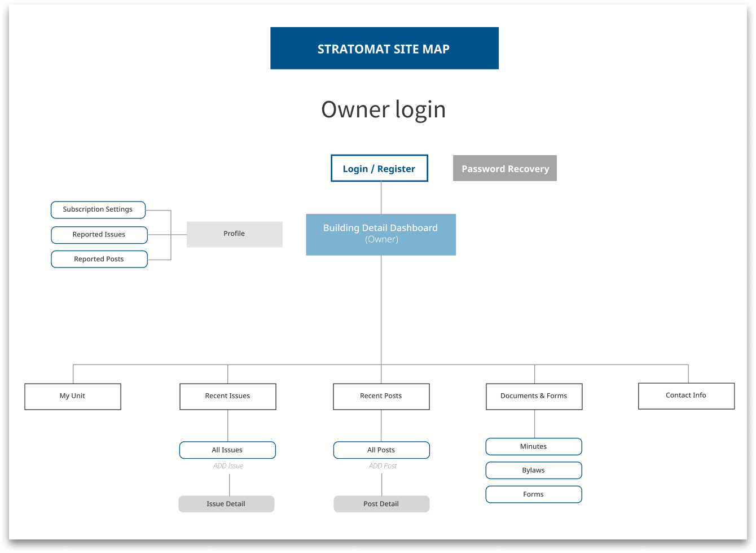Select the Bylaws document item
The height and width of the screenshot is (553, 756).
[x=533, y=470]
